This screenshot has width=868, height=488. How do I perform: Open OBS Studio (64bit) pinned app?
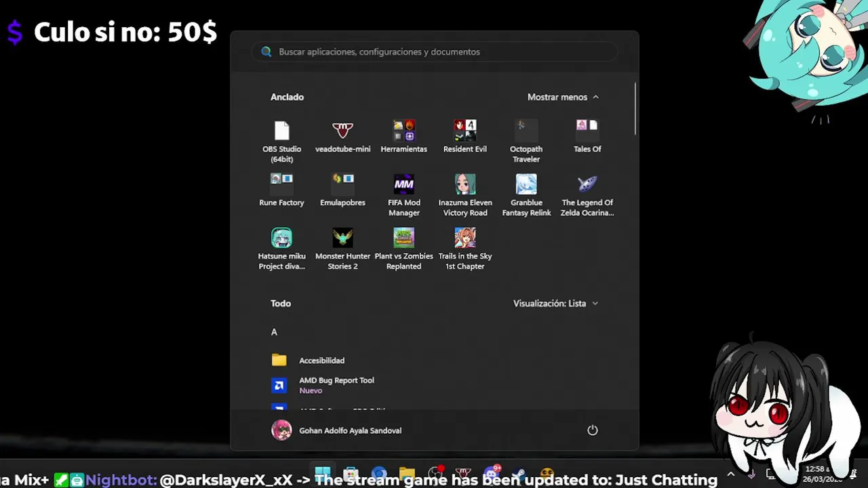281,141
